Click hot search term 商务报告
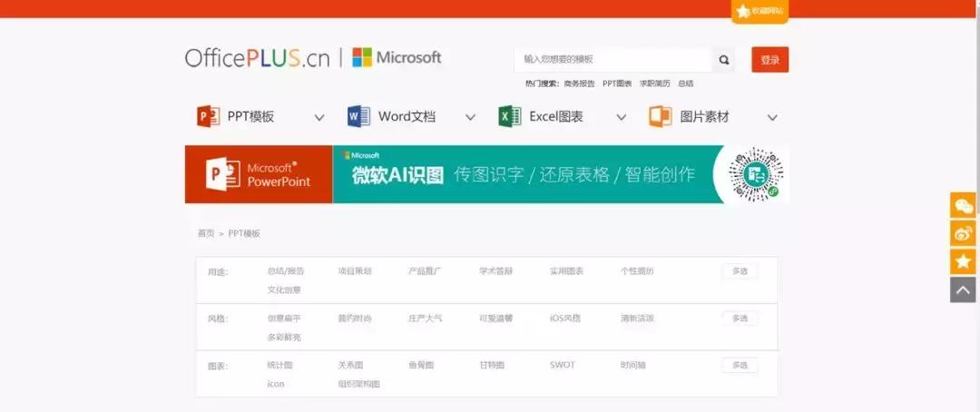 [x=579, y=83]
